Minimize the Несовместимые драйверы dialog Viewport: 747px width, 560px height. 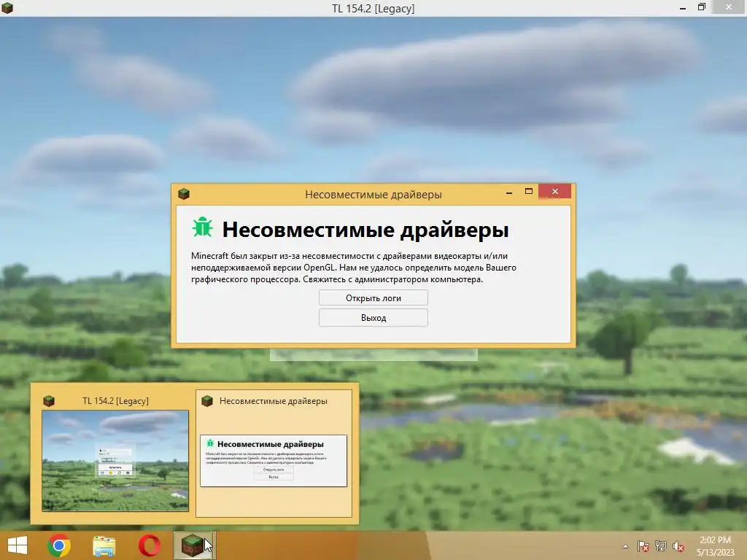tap(508, 192)
